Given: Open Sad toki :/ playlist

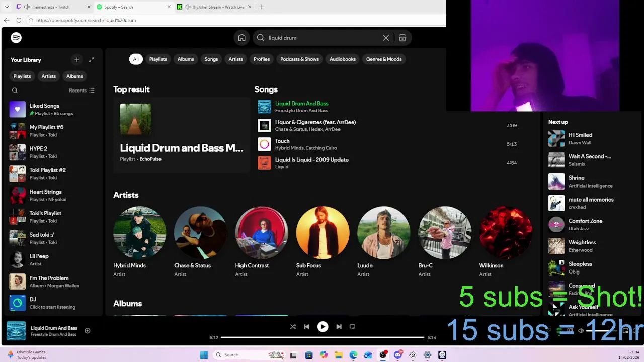Looking at the screenshot, I should [x=52, y=238].
